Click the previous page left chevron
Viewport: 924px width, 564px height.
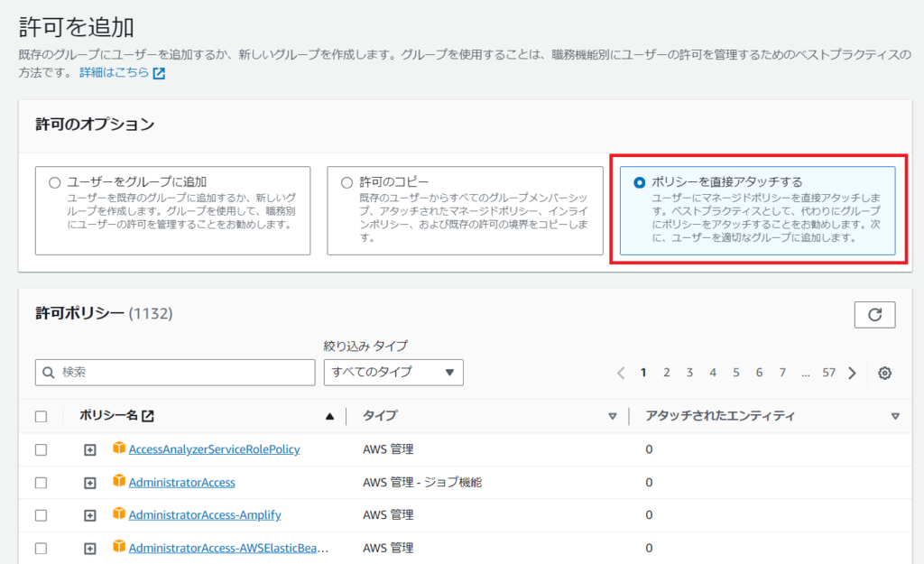point(621,373)
